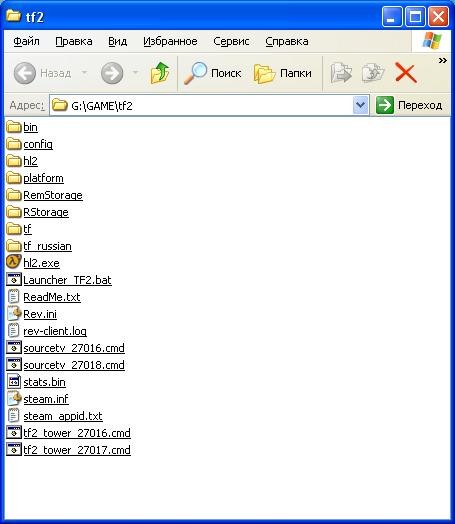Click the stats.bin file icon
455x524 pixels.
pos(14,382)
